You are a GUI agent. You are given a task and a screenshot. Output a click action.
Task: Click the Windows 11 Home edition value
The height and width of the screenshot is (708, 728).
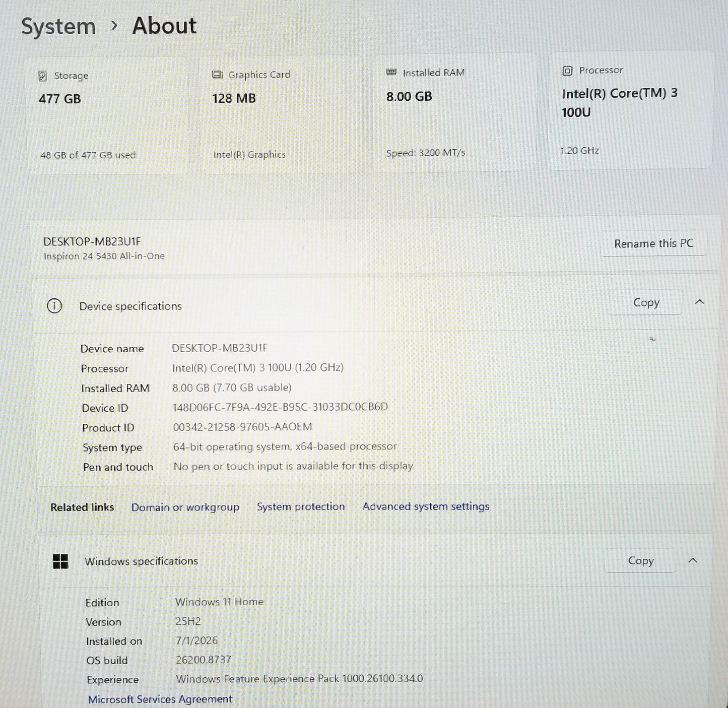[220, 602]
